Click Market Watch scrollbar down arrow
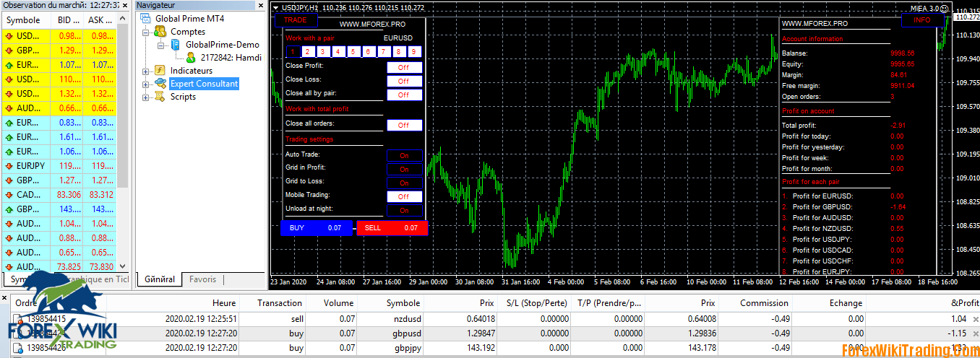Image resolution: width=980 pixels, height=358 pixels. [122, 266]
